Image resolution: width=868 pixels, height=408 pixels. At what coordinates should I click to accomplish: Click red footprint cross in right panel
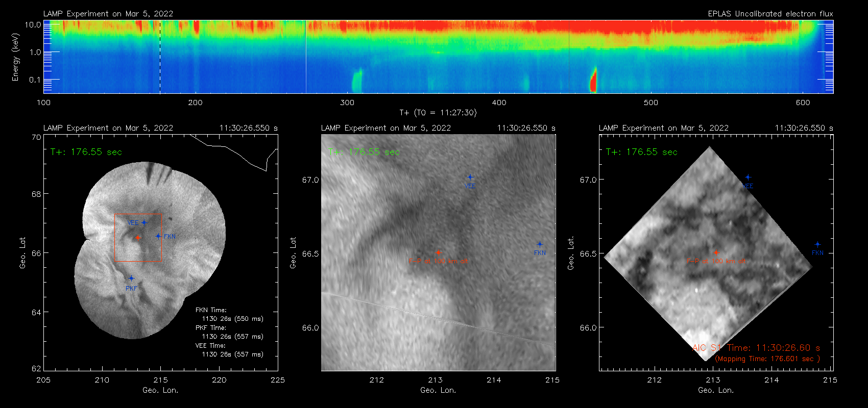tap(716, 252)
